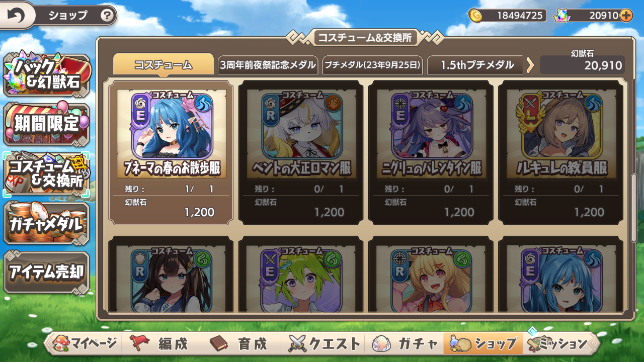Expand more tabs with the right chevron

[530, 65]
